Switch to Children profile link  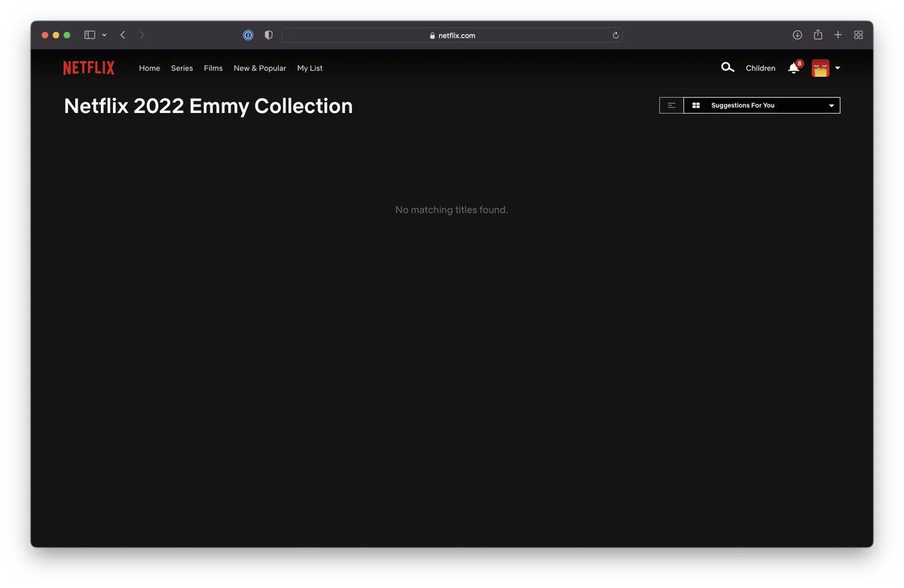(760, 68)
